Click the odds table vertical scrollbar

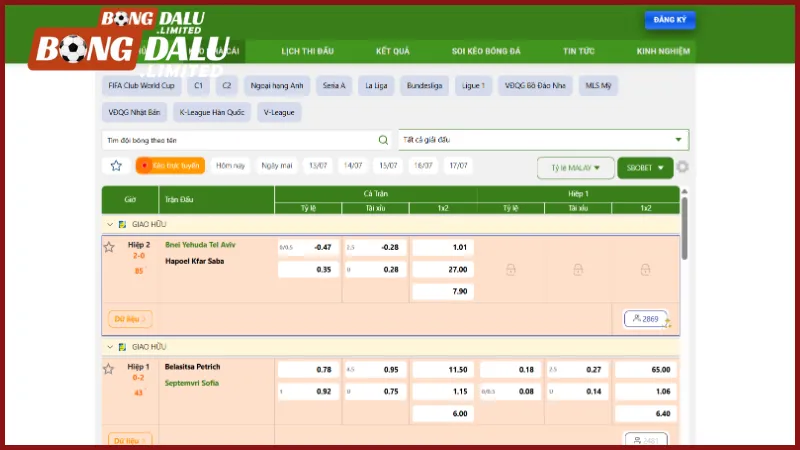click(684, 227)
